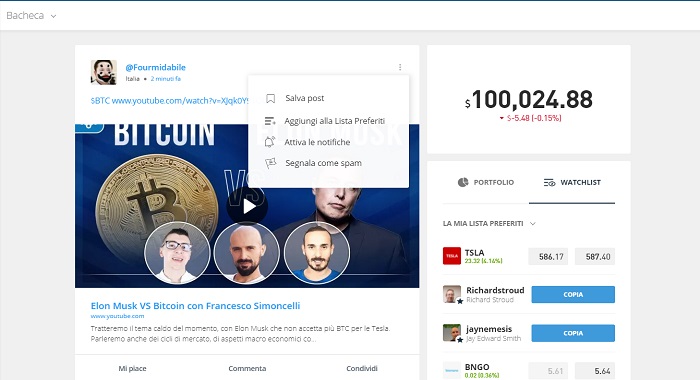Click the www.youtube.com source link
The height and width of the screenshot is (380, 700).
coord(117,316)
